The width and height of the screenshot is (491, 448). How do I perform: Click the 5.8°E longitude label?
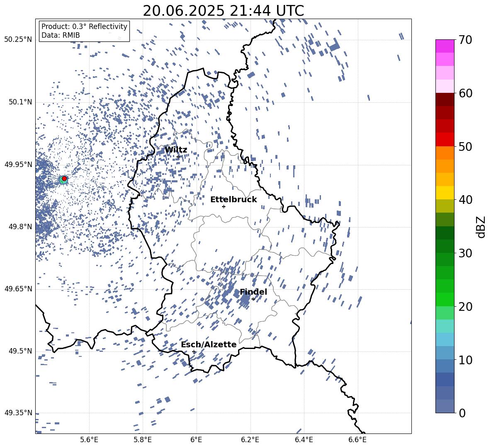[x=143, y=440]
